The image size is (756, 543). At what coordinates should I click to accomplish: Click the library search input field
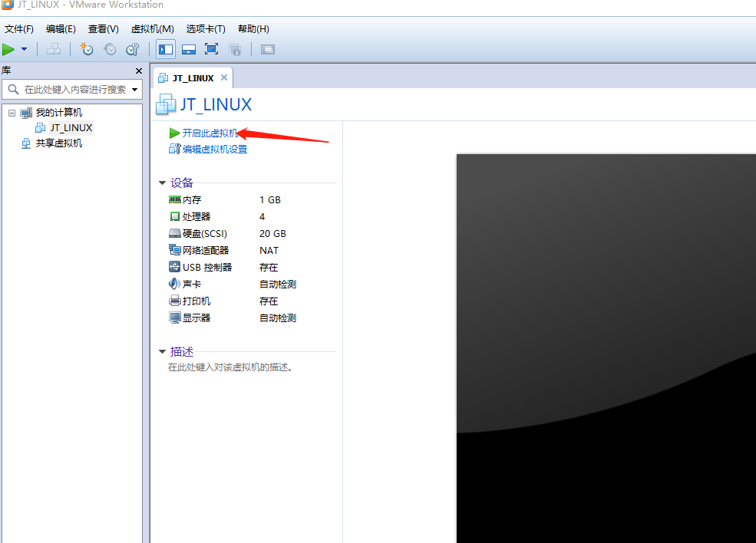tap(72, 90)
